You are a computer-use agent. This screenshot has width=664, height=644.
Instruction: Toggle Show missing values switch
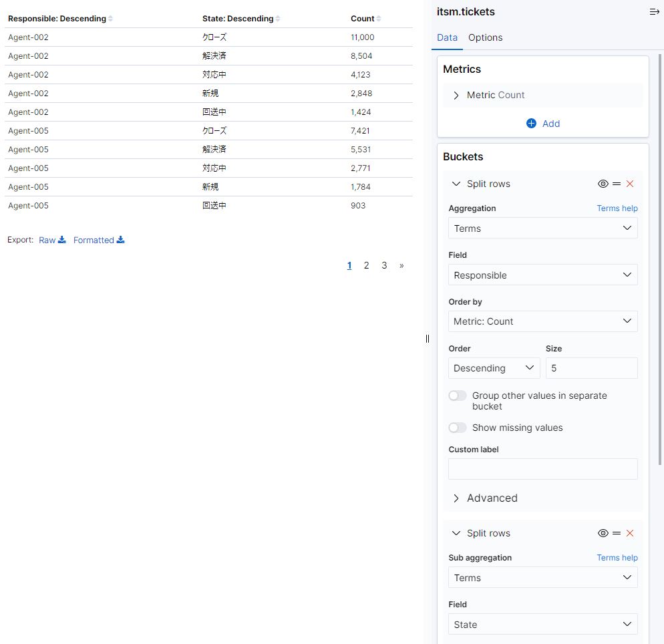click(x=458, y=428)
